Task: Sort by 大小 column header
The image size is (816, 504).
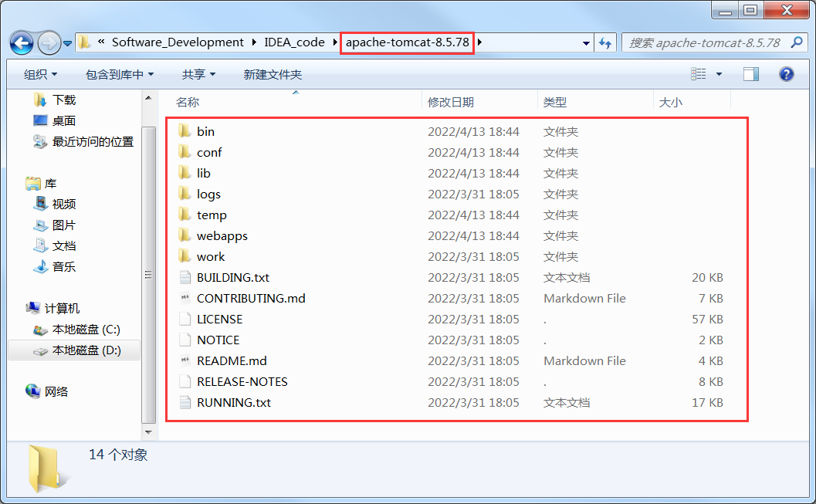Action: [x=670, y=102]
